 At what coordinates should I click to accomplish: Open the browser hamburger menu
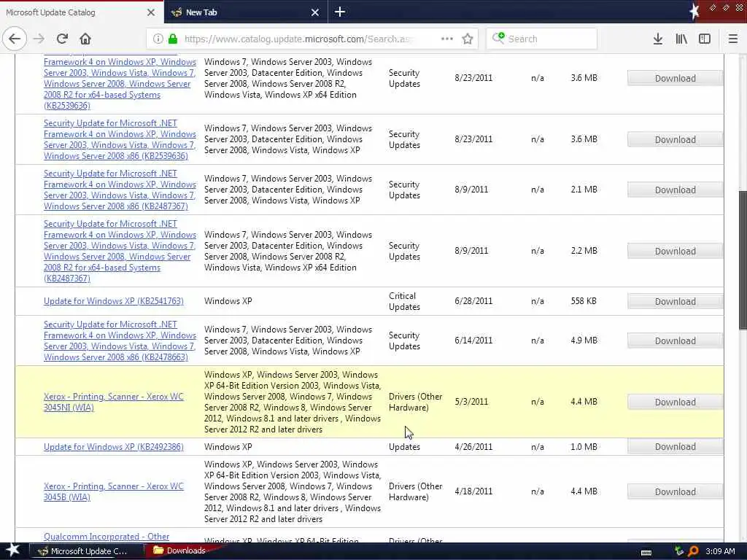[733, 39]
